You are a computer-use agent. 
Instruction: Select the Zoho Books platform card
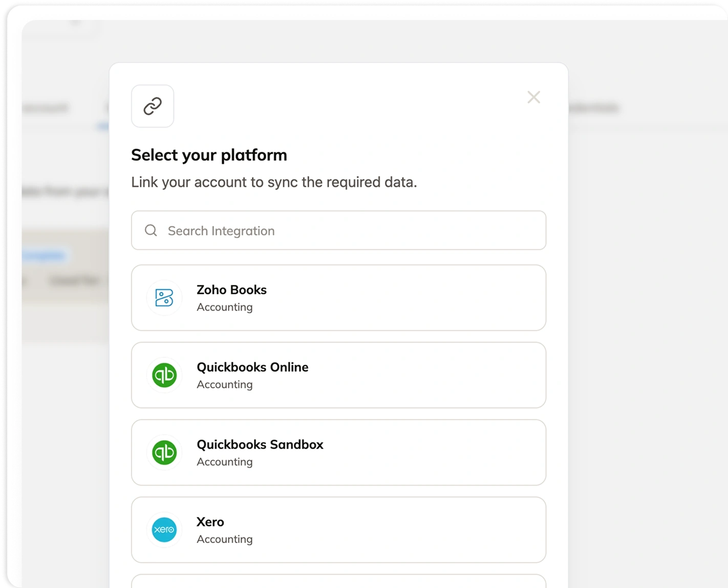(338, 298)
